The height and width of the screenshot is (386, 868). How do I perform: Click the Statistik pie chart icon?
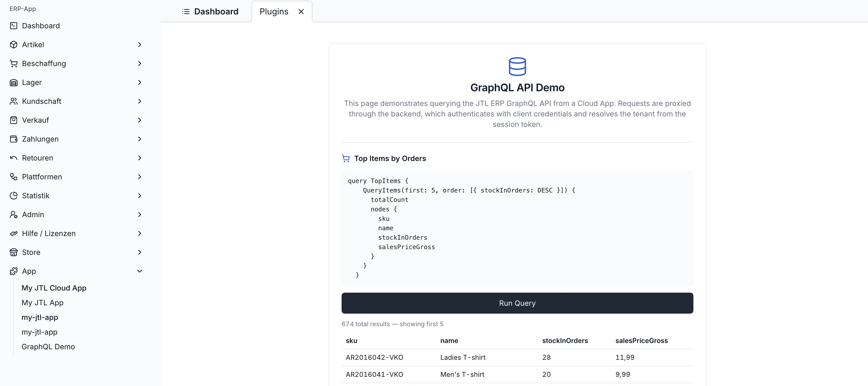click(x=13, y=196)
